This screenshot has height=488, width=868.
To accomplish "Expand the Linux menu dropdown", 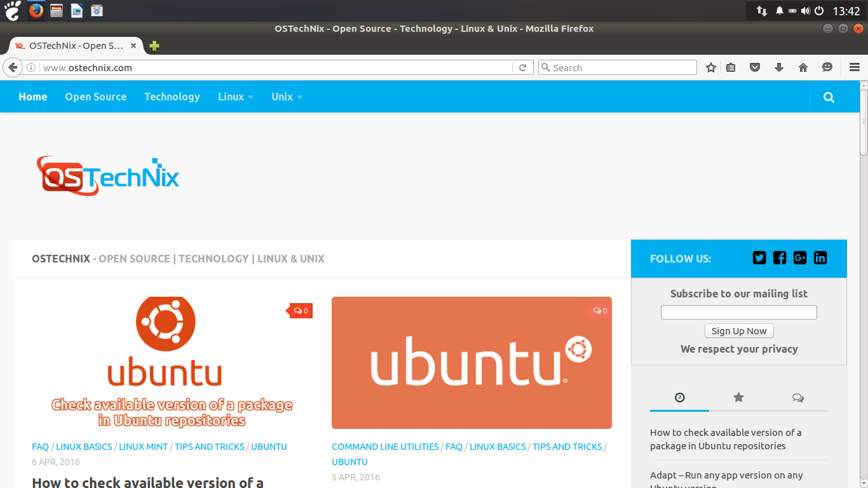I will [236, 97].
